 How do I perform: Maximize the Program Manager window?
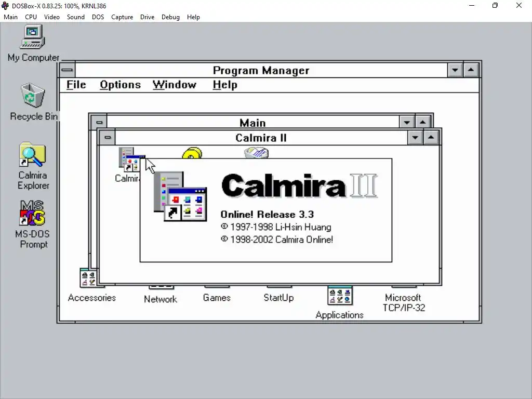point(471,70)
